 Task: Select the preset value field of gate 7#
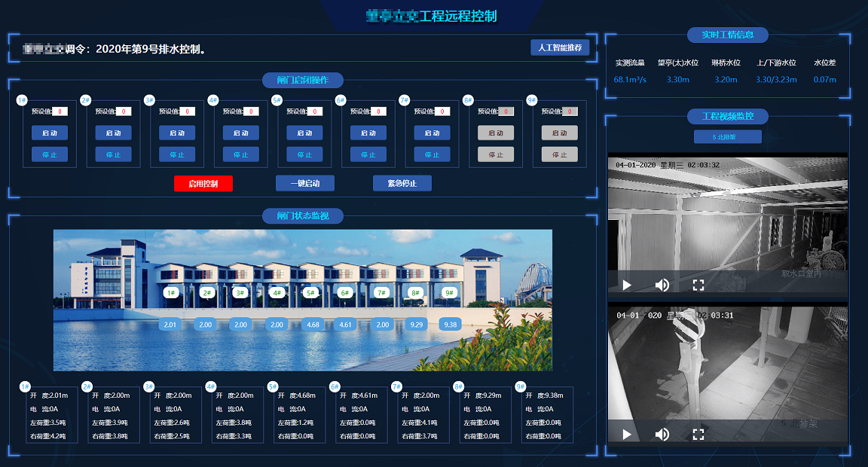pos(442,111)
